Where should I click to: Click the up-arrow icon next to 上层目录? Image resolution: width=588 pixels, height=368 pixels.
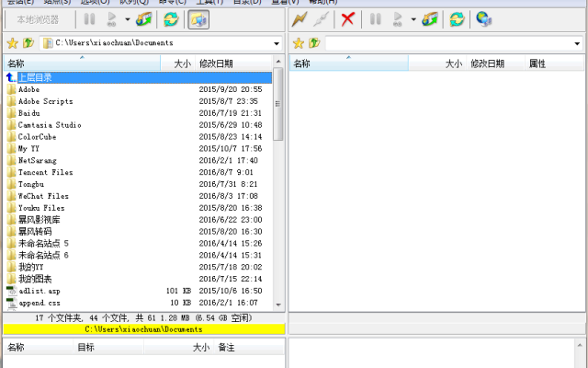[11, 77]
